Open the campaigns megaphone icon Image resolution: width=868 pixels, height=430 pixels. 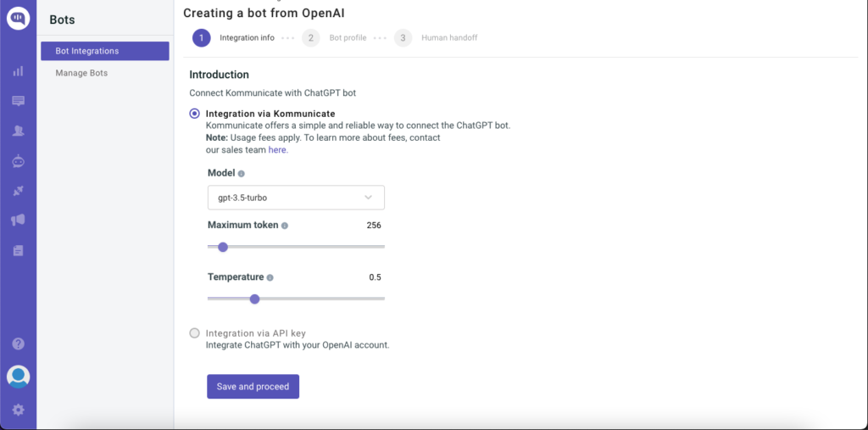coord(19,221)
